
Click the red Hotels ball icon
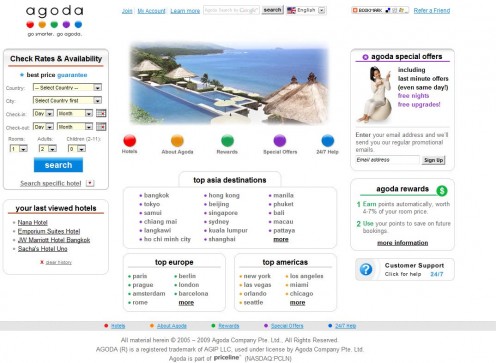(130, 141)
